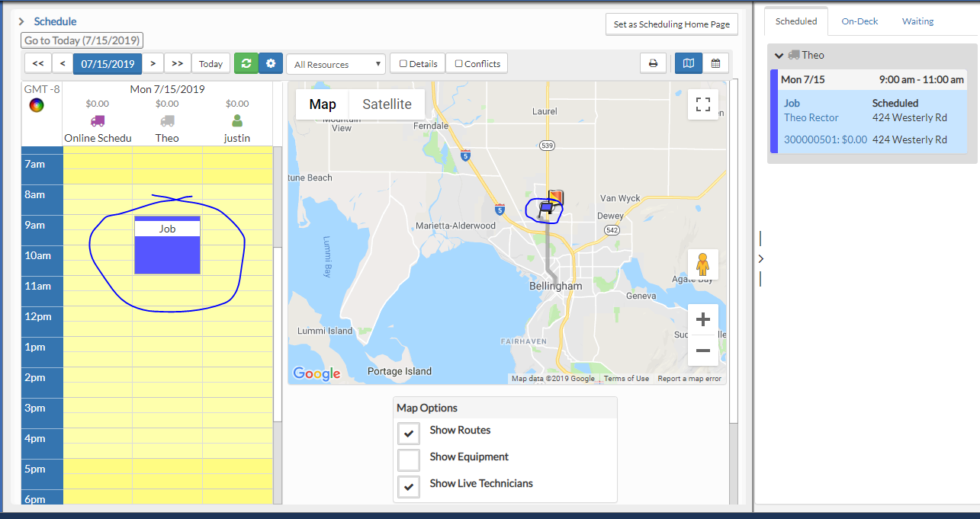
Task: Click Set as Scheduling Home Page button
Action: coord(671,24)
